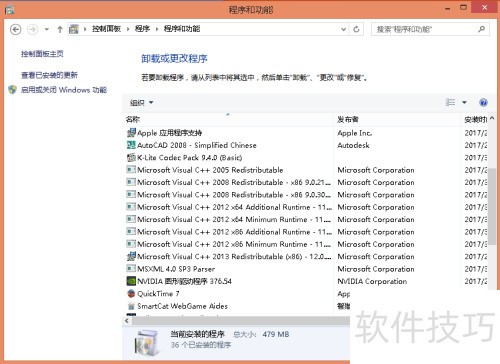Select the AutoCAD 2008 program icon
The image size is (500, 364).
click(131, 145)
